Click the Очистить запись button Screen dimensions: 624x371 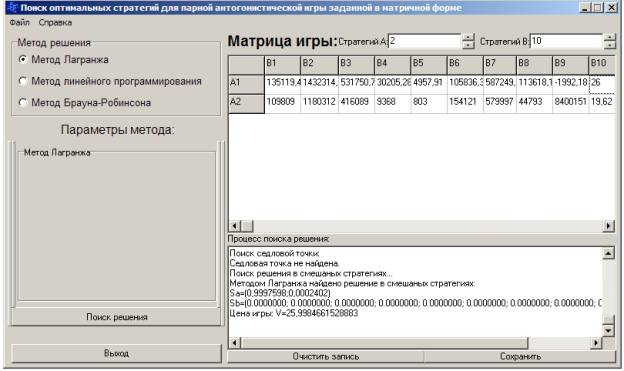326,357
